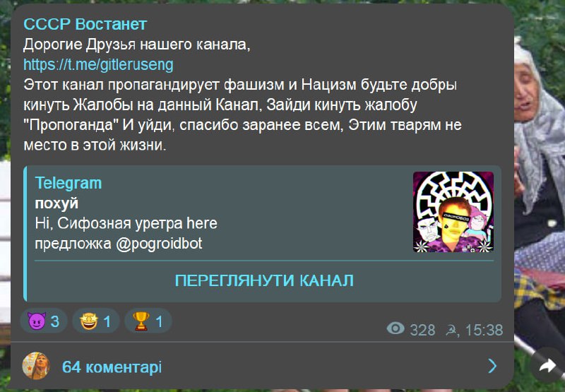Click the @pogroidbot mention

(159, 244)
